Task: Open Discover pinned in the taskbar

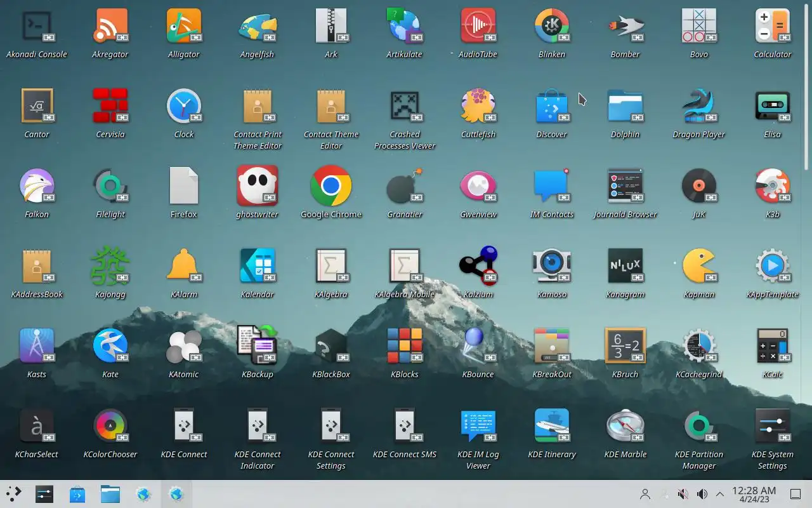Action: point(77,494)
